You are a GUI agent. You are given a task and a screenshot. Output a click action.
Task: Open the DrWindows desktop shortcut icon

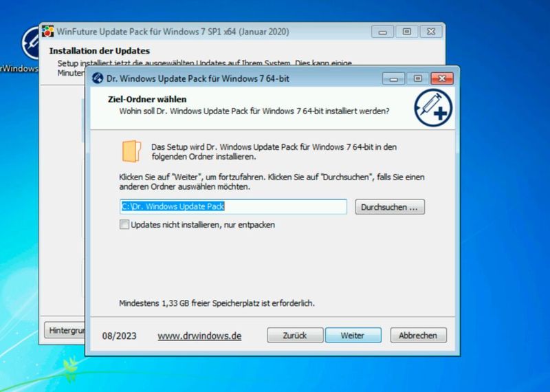[30, 43]
